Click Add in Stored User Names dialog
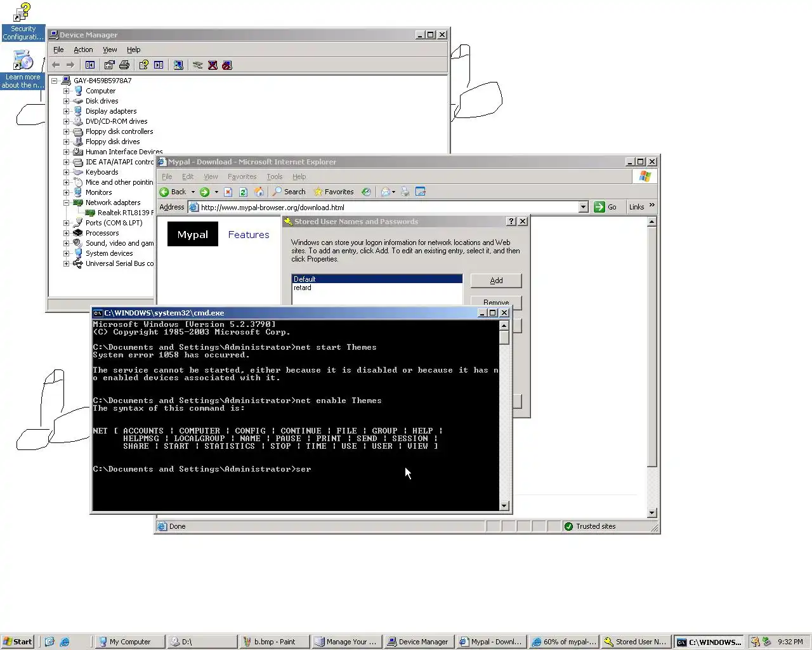Image resolution: width=812 pixels, height=650 pixels. (x=496, y=281)
